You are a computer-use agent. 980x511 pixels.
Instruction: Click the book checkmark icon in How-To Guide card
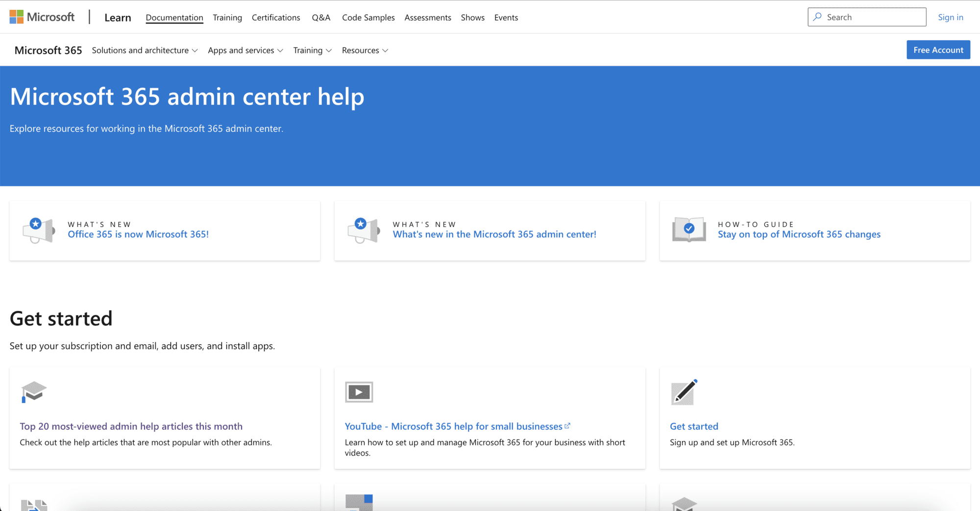coord(689,229)
